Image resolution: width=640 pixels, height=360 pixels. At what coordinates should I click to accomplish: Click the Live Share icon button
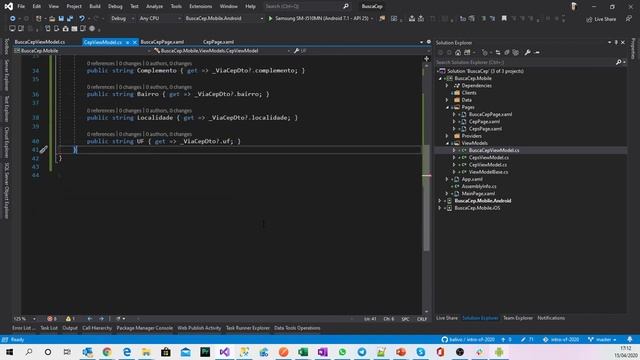click(601, 19)
